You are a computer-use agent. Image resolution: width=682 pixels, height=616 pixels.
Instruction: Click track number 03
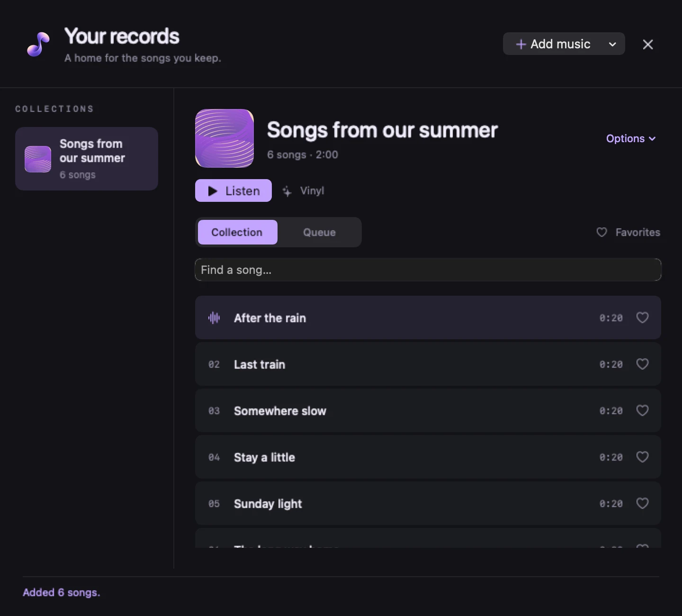[x=214, y=411]
